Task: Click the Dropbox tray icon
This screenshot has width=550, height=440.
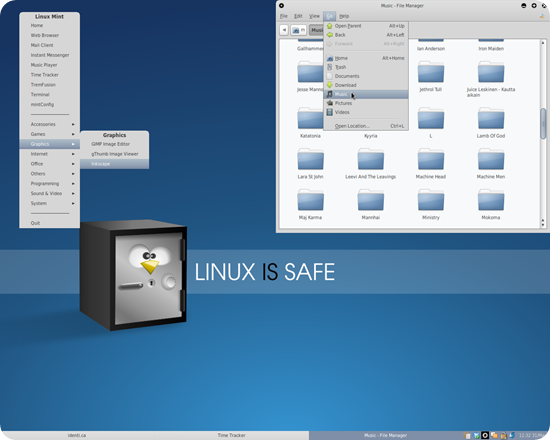Action: point(476,435)
